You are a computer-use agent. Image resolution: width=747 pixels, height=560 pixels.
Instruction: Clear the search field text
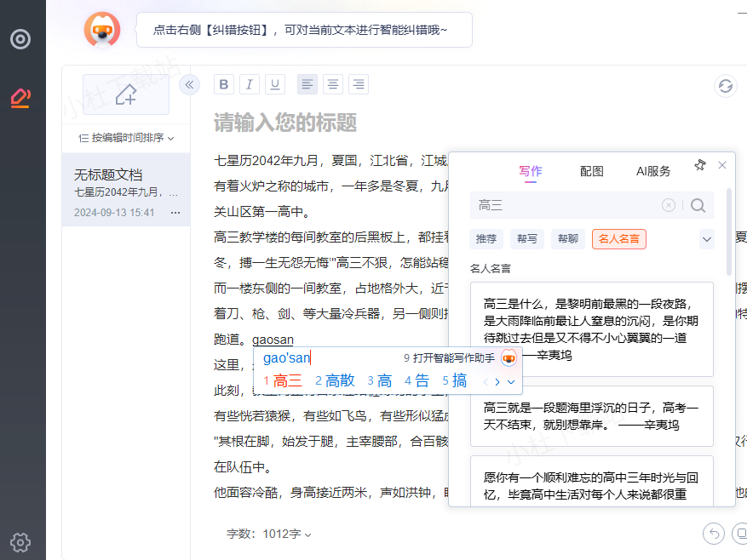click(669, 205)
